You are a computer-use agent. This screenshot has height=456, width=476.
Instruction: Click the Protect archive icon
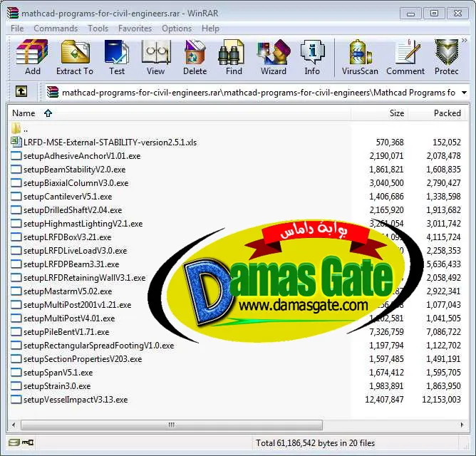[x=447, y=52]
